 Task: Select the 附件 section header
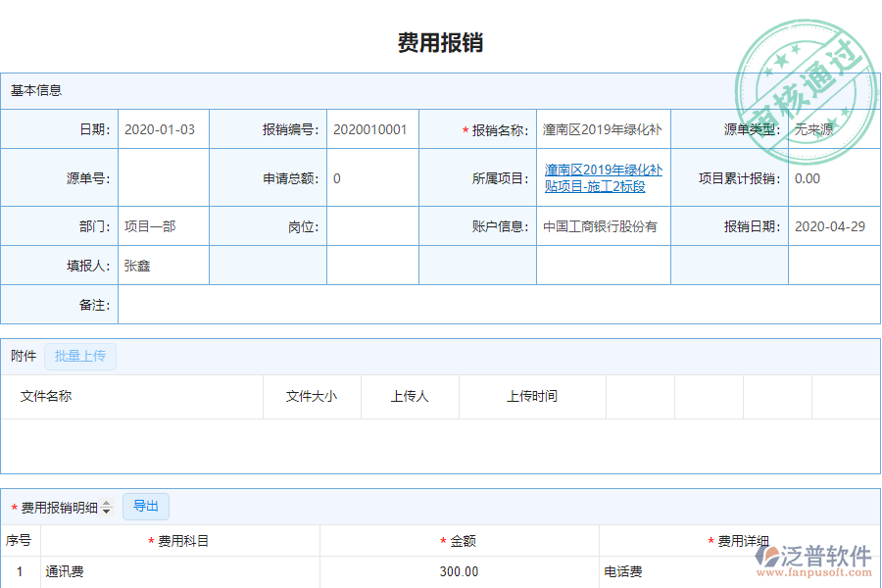[x=23, y=356]
